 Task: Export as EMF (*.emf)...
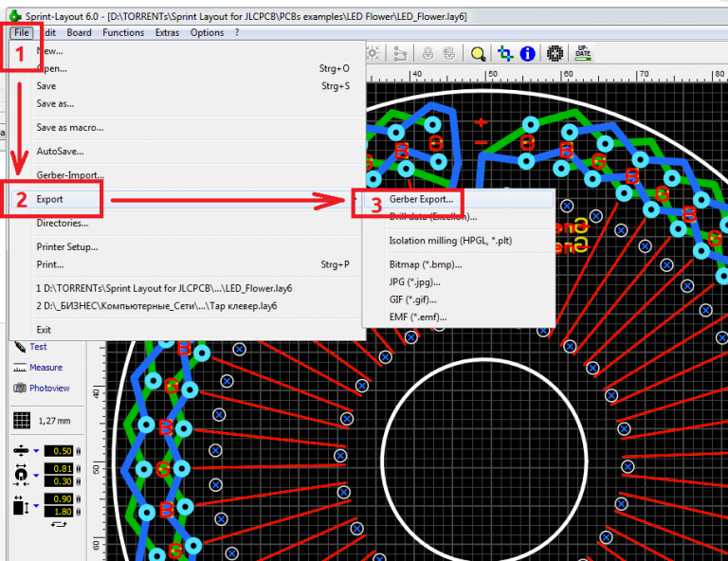[459, 317]
